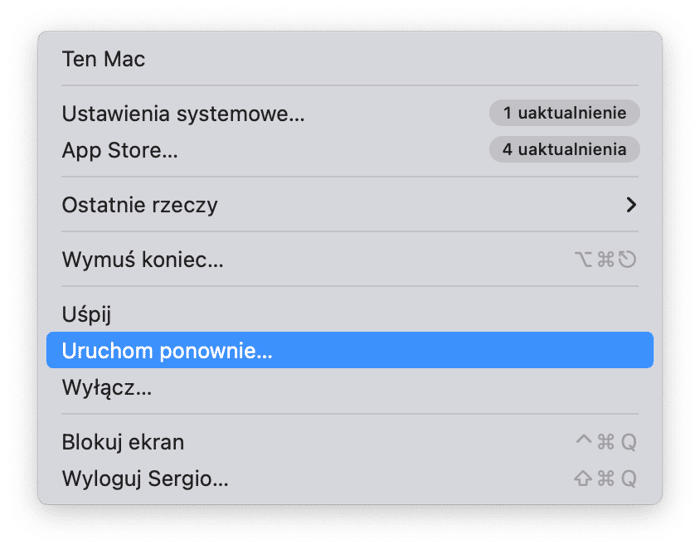Click the Option key symbol beside Wymuś koniec
This screenshot has width=700, height=549.
click(584, 261)
